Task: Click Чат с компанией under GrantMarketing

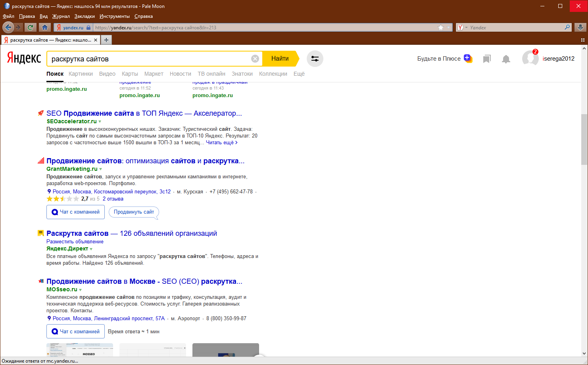Action: tap(75, 212)
